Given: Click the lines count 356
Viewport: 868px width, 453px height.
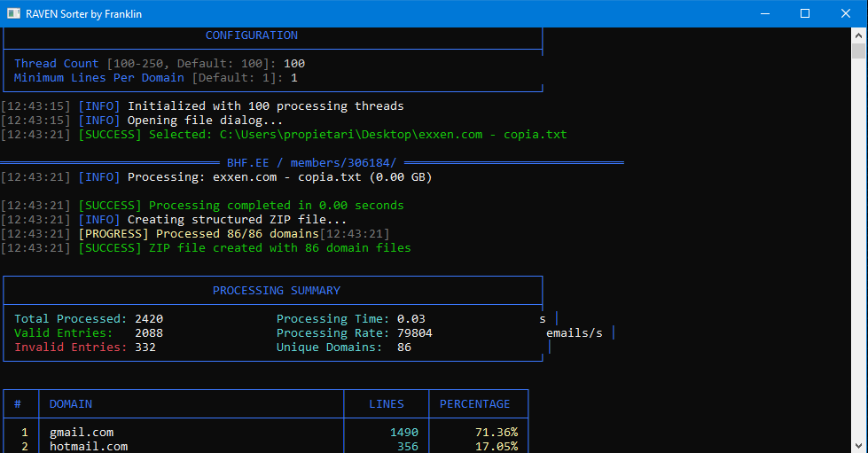Looking at the screenshot, I should 408,447.
